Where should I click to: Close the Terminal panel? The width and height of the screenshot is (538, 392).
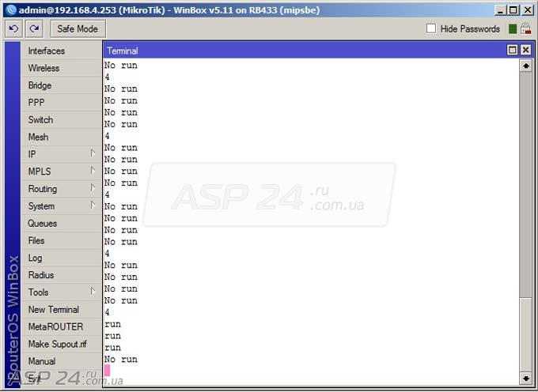[x=525, y=51]
